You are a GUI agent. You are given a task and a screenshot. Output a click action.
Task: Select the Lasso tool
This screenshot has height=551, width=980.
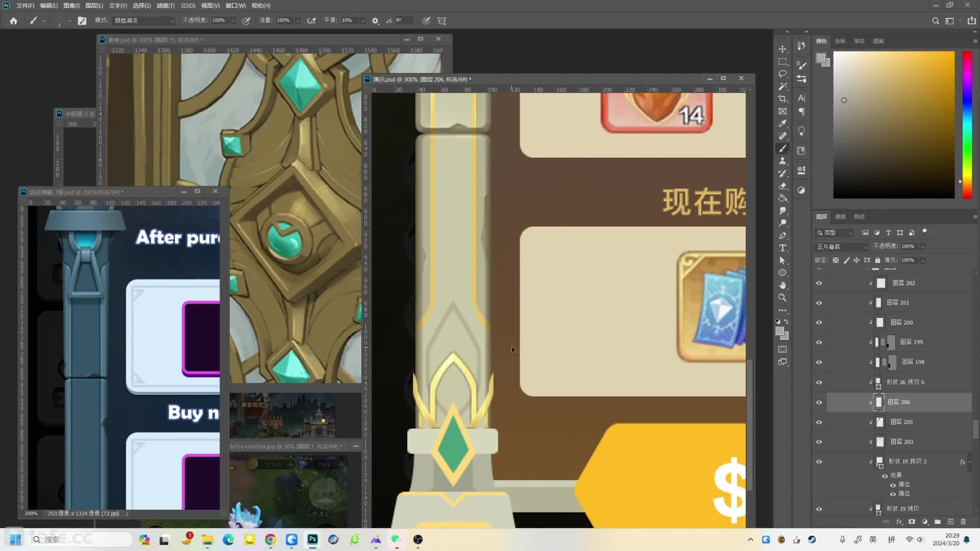tap(782, 74)
